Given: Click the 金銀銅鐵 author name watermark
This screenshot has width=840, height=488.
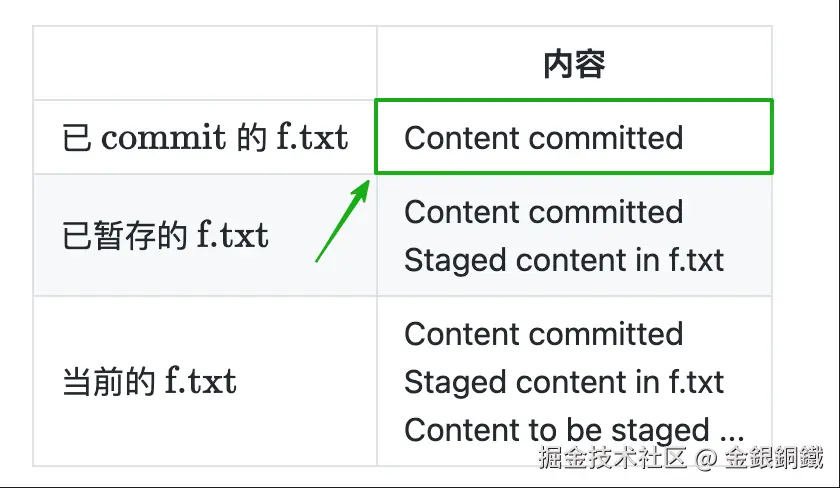Looking at the screenshot, I should 774,458.
